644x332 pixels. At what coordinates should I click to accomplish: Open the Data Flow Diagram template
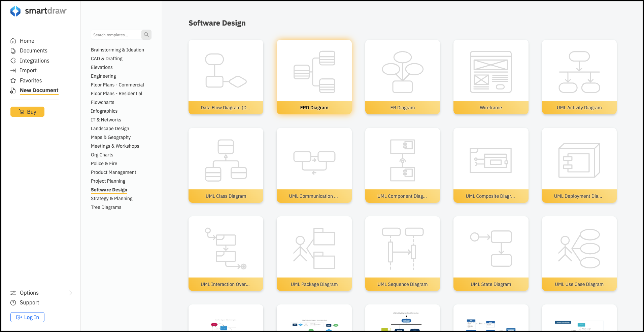pos(226,77)
